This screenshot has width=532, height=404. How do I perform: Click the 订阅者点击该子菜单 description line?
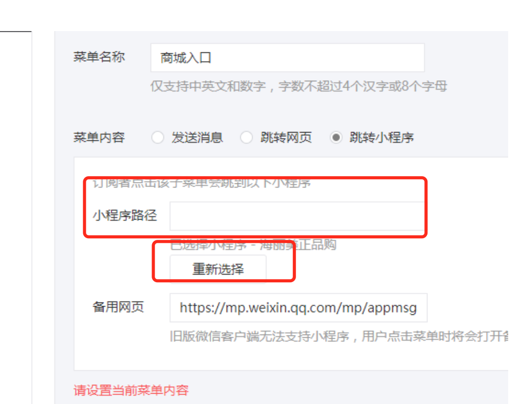201,183
